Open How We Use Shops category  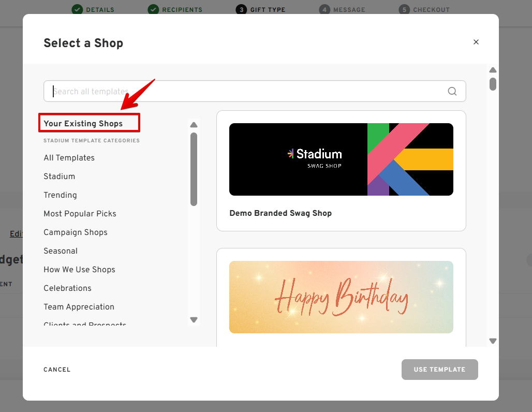coord(79,270)
